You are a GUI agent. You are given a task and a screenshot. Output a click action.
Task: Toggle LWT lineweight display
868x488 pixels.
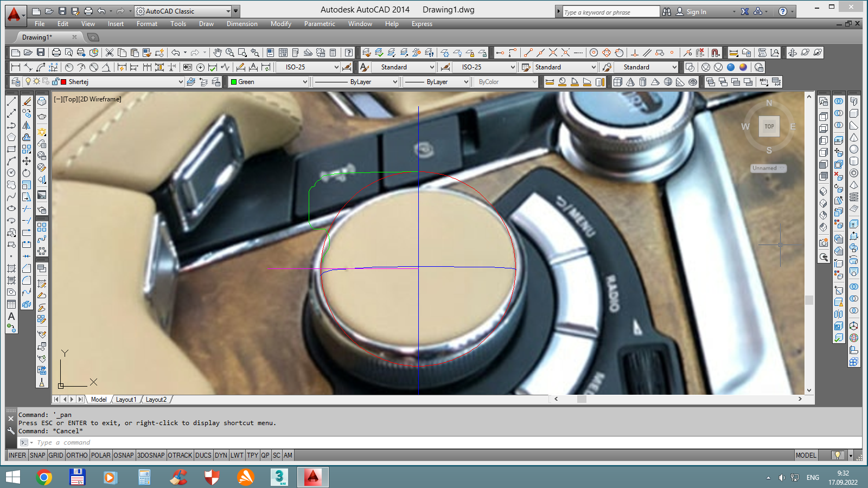tap(237, 455)
